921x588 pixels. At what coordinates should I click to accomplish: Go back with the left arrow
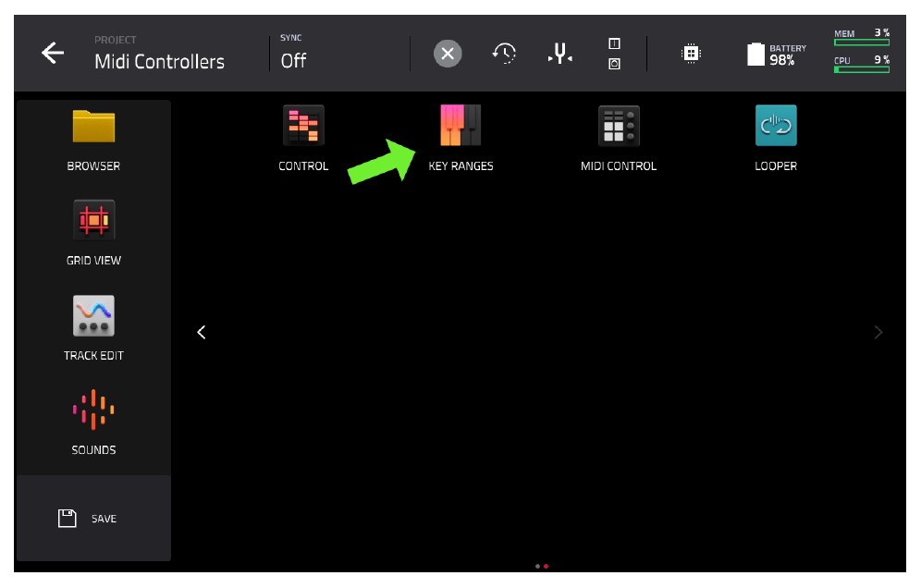tap(53, 53)
